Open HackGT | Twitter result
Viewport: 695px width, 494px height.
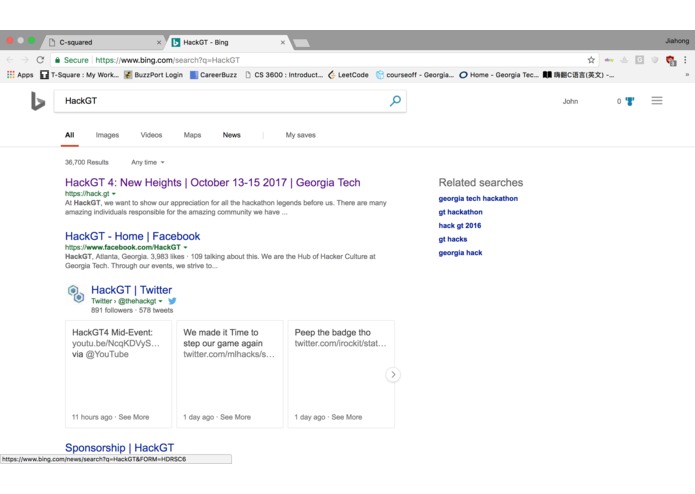pyautogui.click(x=131, y=290)
